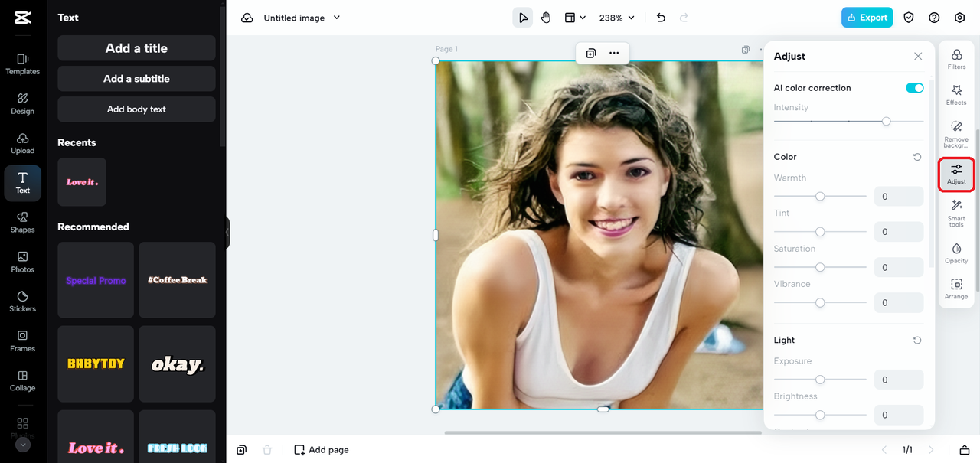Viewport: 980px width, 463px height.
Task: Open the Shapes sidebar panel
Action: coord(22,223)
